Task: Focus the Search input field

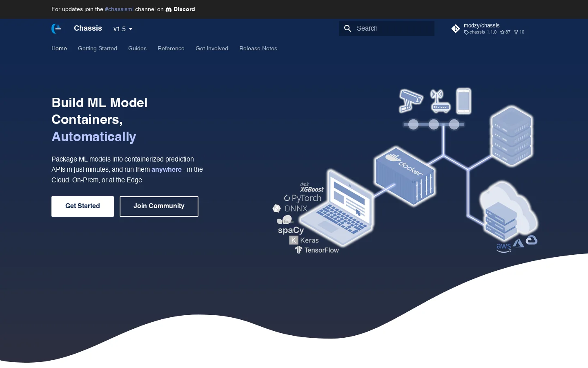Action: click(387, 29)
